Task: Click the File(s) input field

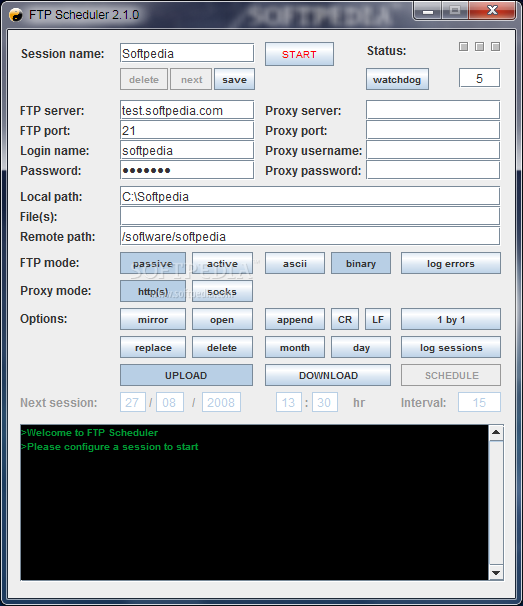Action: (310, 216)
